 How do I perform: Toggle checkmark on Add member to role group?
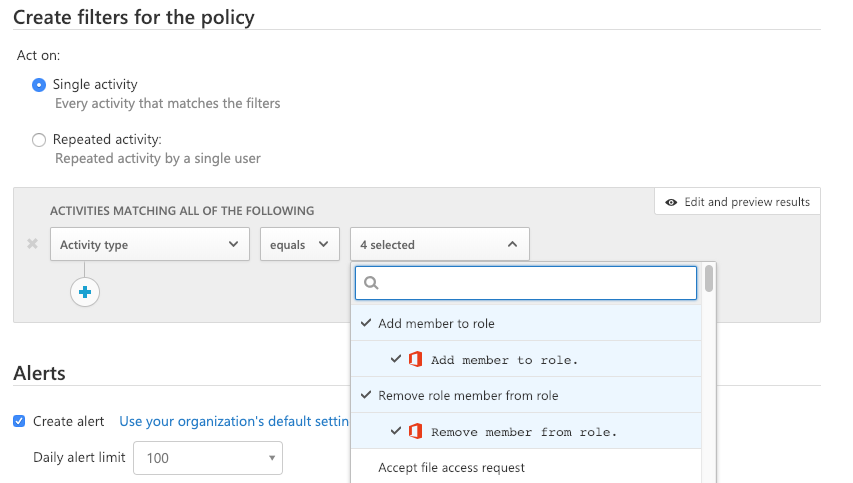[366, 323]
